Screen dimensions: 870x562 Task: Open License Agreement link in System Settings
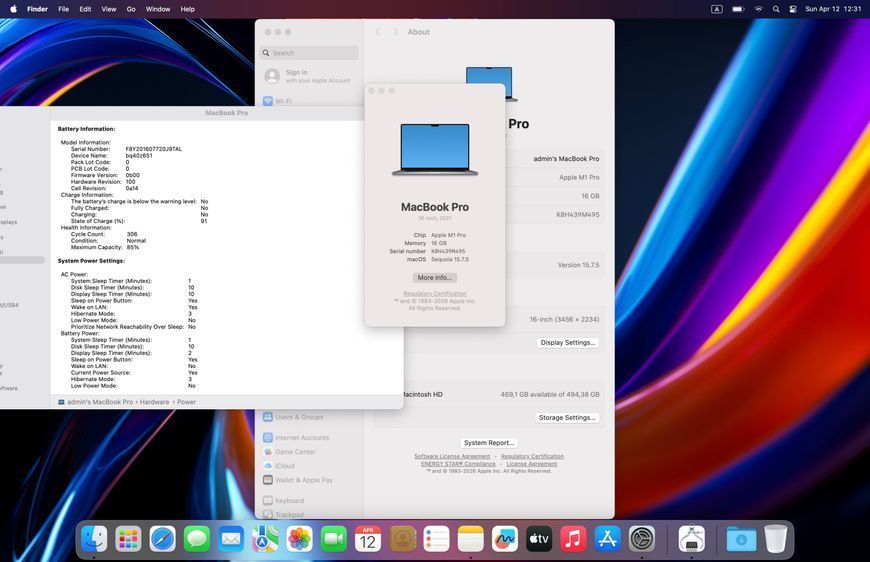pos(532,463)
